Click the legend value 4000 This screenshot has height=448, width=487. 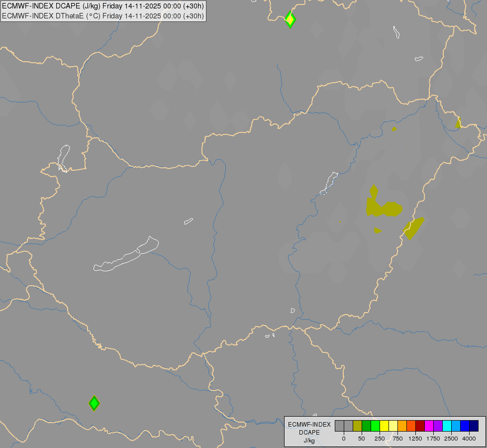click(x=469, y=439)
